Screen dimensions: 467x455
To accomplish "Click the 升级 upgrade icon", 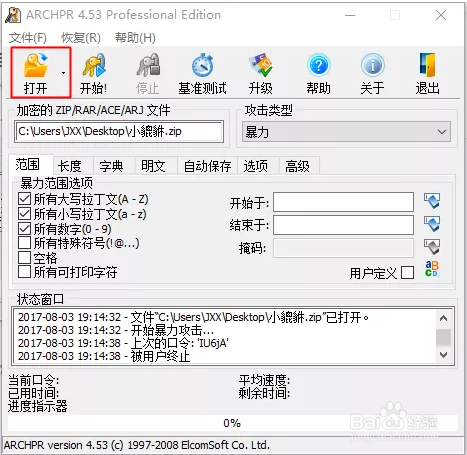I will [x=261, y=73].
